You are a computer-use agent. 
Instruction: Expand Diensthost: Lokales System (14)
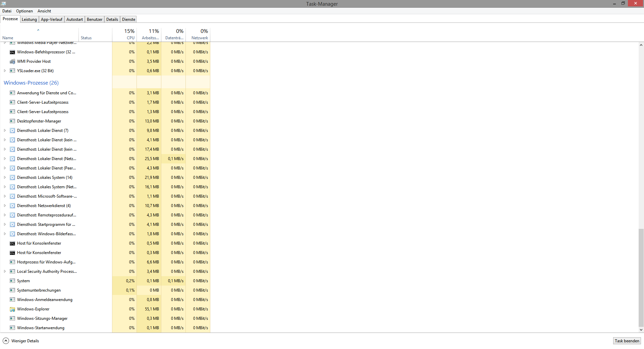5,178
